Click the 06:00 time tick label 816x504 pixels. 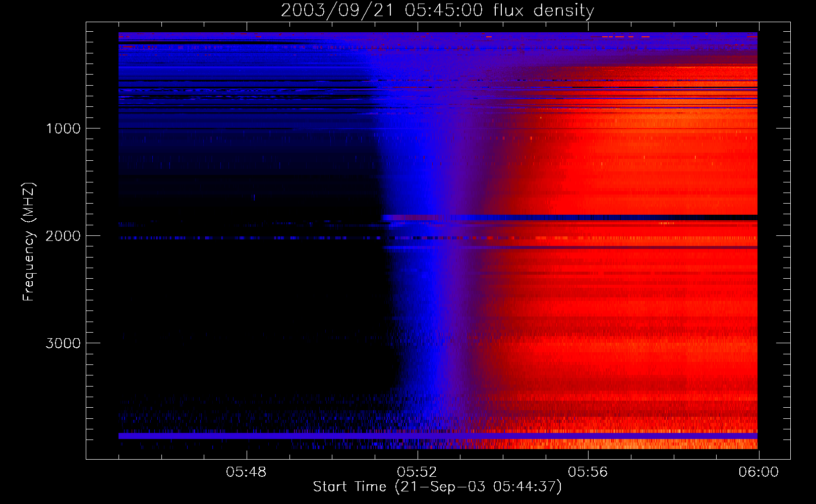(759, 472)
